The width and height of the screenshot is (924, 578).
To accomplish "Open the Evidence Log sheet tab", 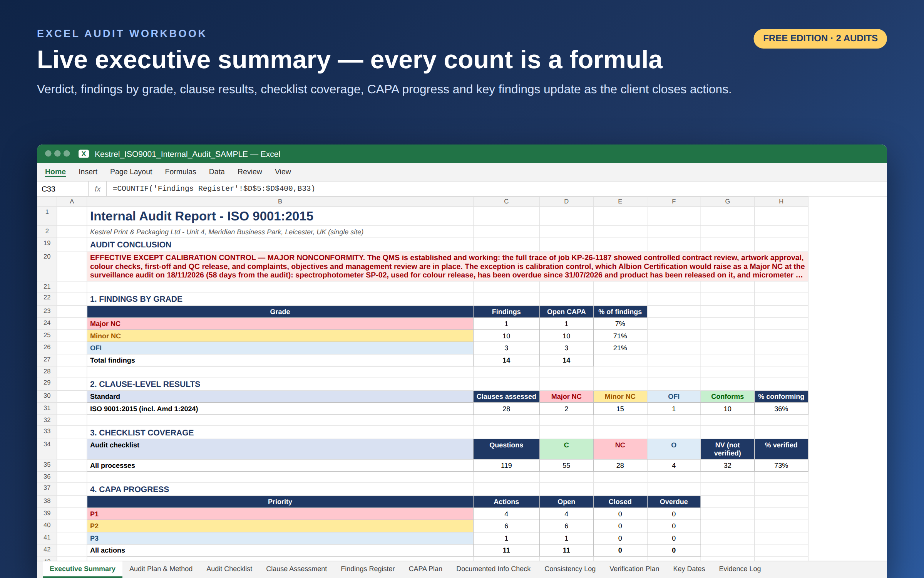I will (740, 569).
